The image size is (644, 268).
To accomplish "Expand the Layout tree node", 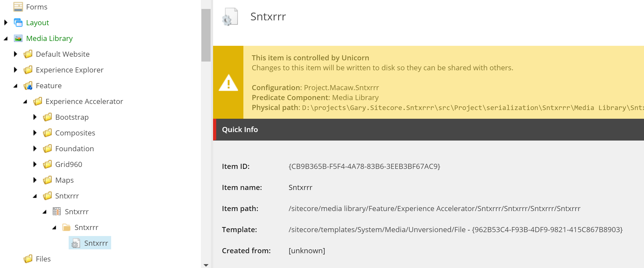I will click(x=6, y=23).
